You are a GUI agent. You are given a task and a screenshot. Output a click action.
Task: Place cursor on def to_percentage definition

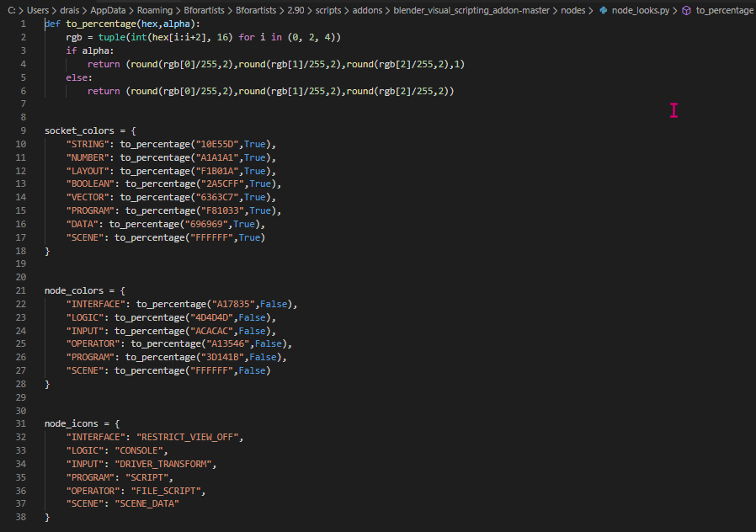(x=122, y=24)
